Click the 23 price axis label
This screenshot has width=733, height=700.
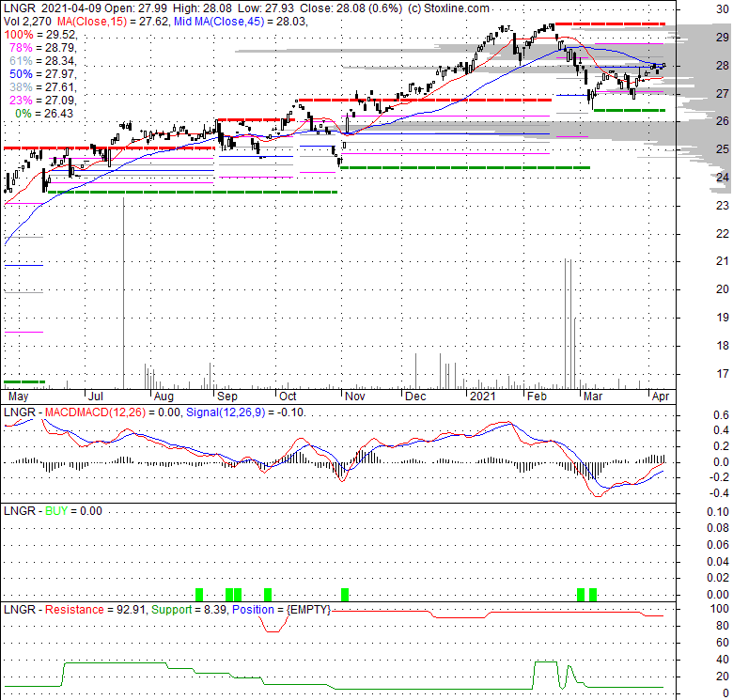point(723,205)
